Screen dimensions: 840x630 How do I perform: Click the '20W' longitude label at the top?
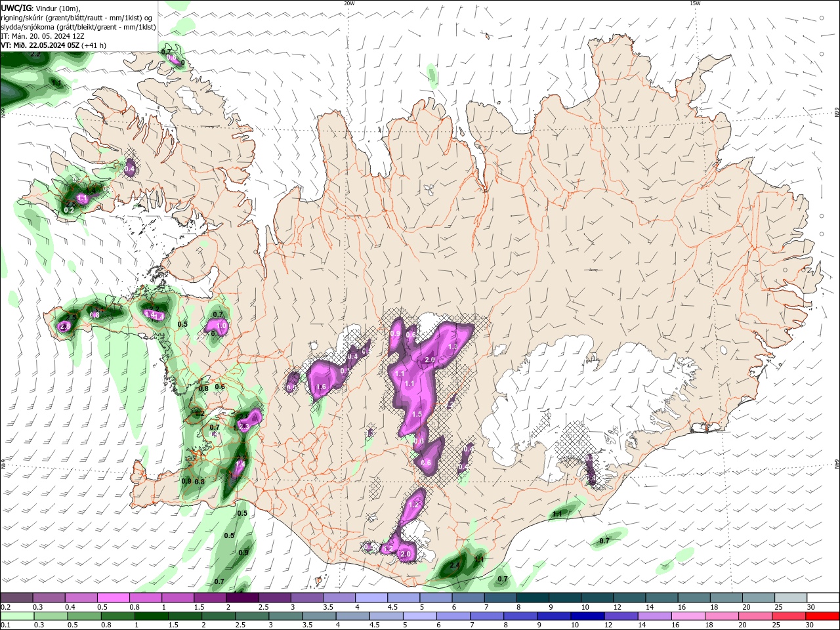coord(349,3)
